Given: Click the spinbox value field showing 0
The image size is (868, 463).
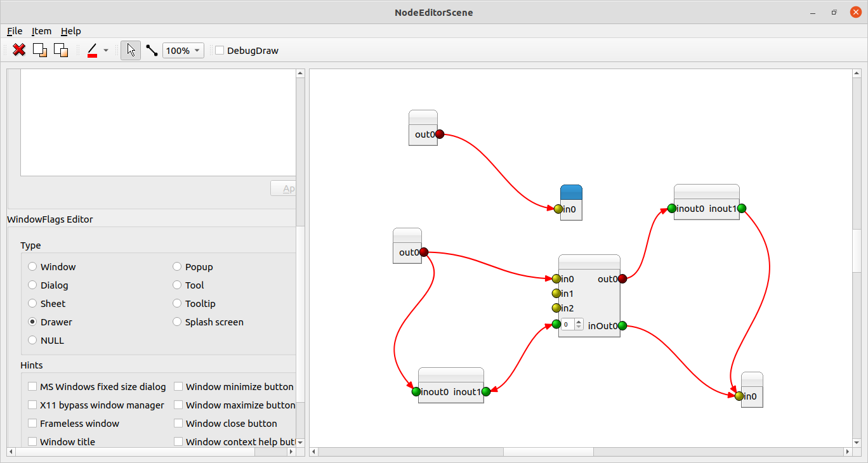Looking at the screenshot, I should click(568, 324).
